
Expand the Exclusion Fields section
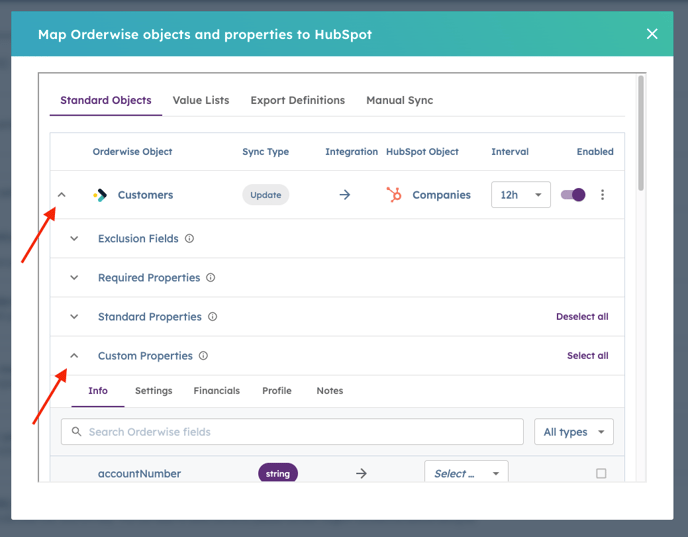(74, 239)
